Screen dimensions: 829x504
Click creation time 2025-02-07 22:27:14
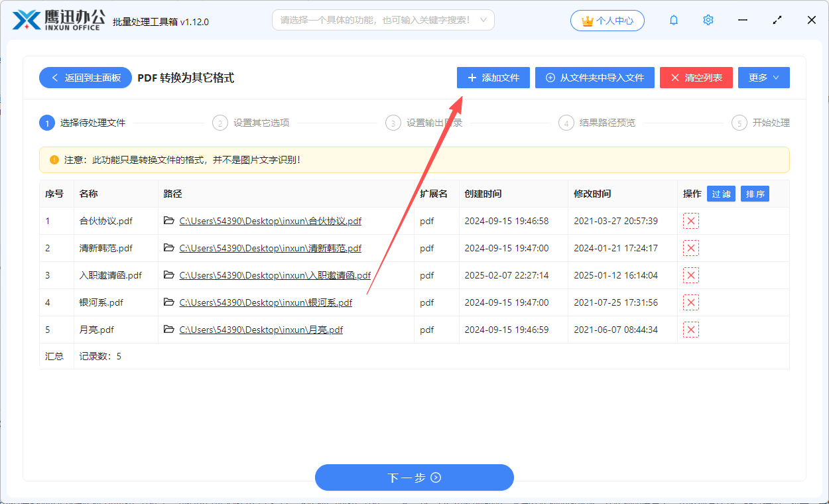click(x=507, y=275)
